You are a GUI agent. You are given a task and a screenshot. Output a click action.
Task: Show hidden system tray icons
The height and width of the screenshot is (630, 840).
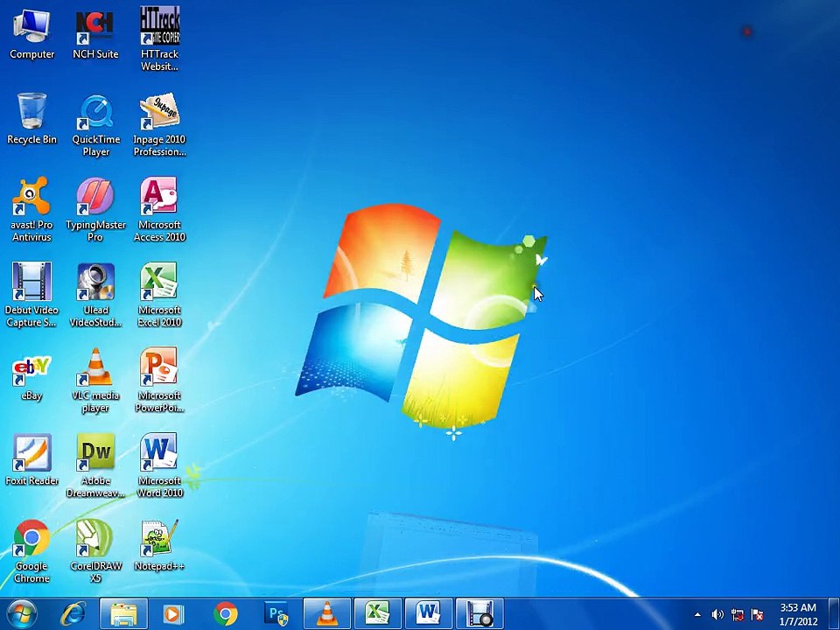click(697, 614)
